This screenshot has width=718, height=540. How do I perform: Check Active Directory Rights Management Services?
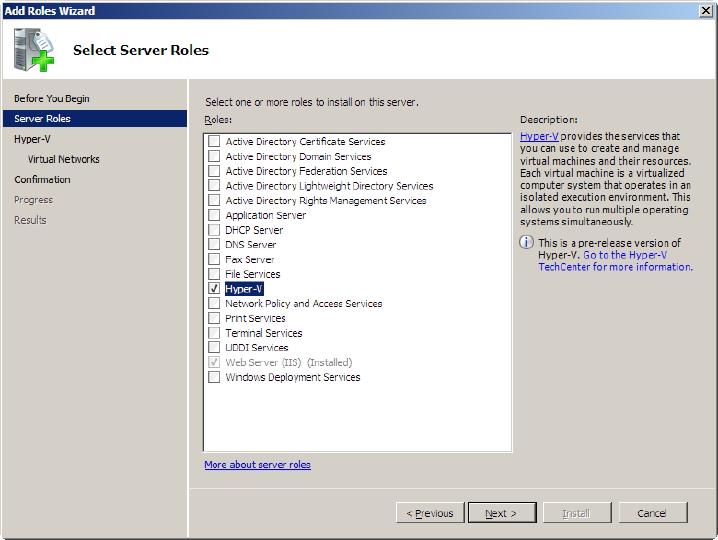tap(214, 200)
